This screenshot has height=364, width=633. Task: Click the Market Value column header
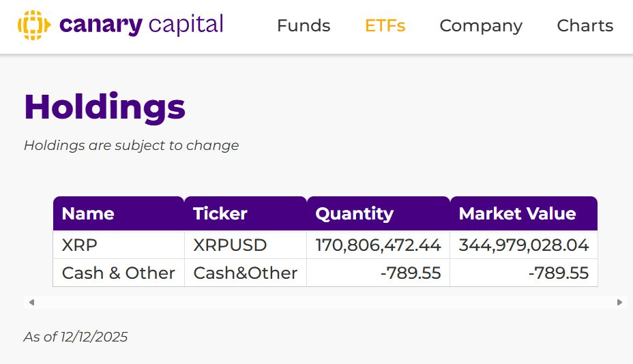[517, 214]
